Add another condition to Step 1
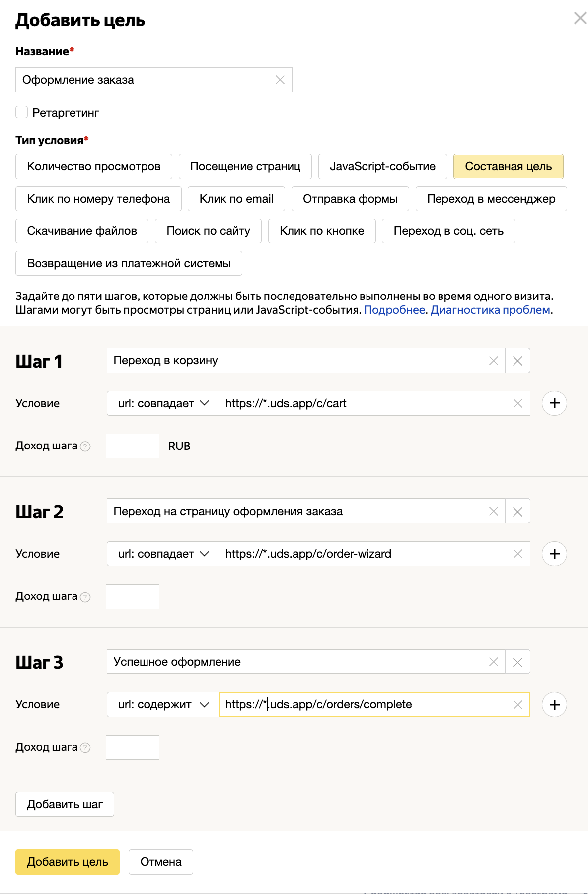 555,403
